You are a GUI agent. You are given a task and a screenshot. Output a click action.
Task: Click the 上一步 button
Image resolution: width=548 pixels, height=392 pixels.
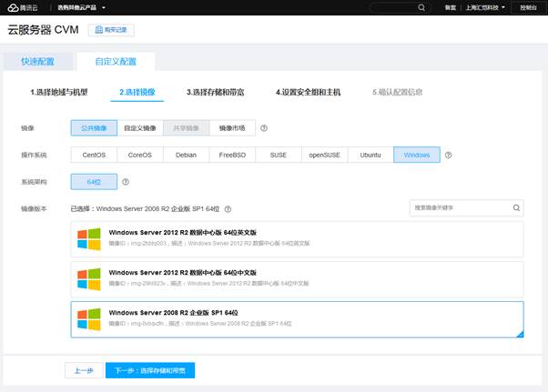(x=84, y=371)
